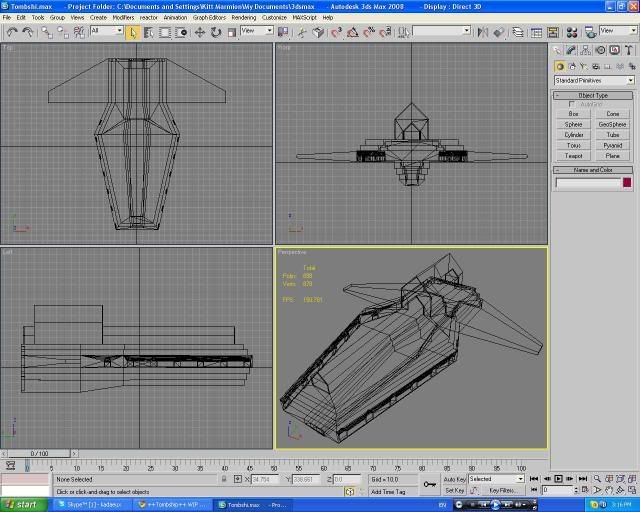Click the Undo arrow in main toolbar
Screen dimensions: 640x512
click(x=11, y=32)
